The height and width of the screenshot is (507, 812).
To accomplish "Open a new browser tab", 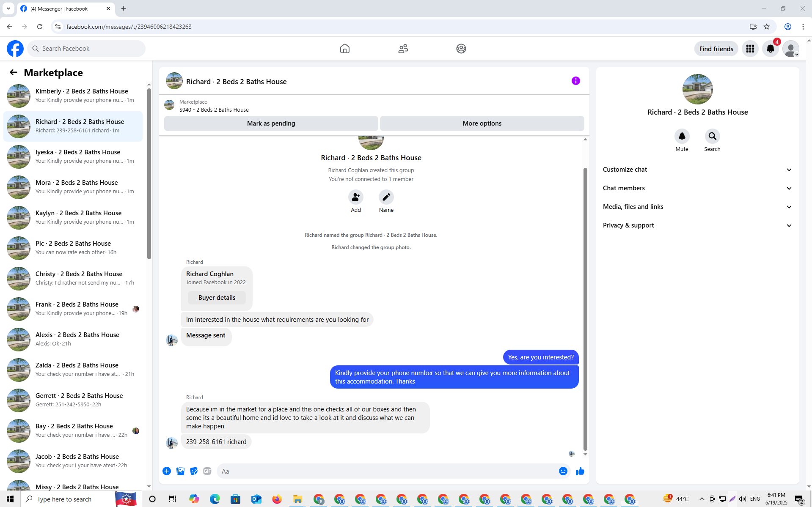I will 124,8.
